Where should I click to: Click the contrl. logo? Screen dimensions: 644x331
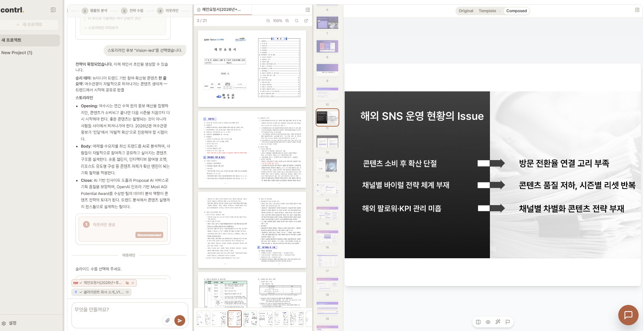(x=12, y=10)
